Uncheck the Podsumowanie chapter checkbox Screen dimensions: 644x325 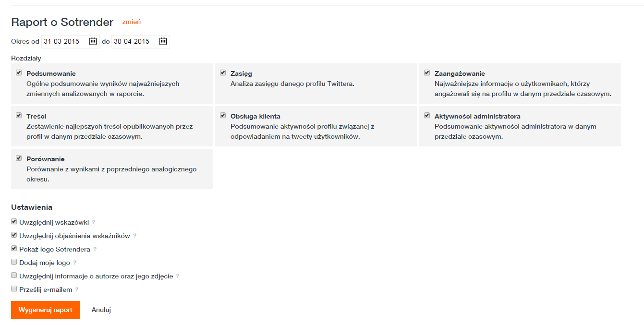pyautogui.click(x=19, y=73)
